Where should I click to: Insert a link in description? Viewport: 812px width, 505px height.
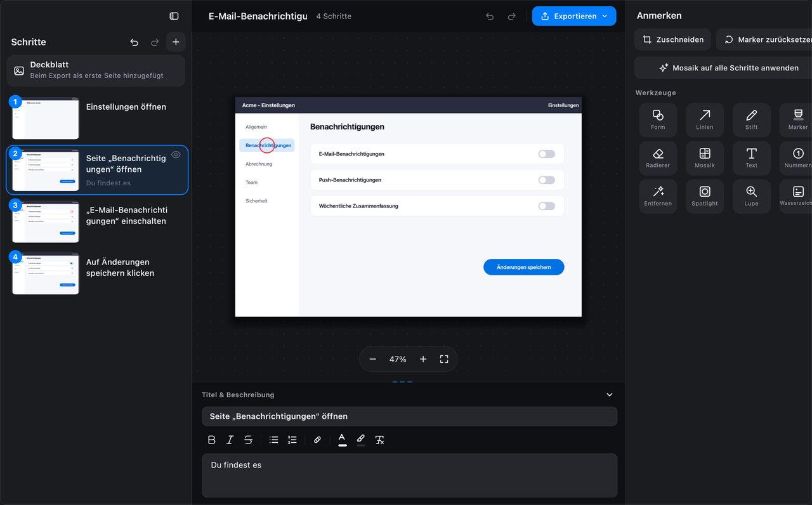(317, 440)
